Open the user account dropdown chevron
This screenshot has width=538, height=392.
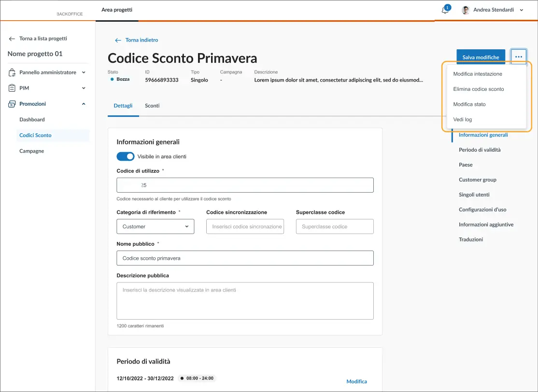[522, 10]
